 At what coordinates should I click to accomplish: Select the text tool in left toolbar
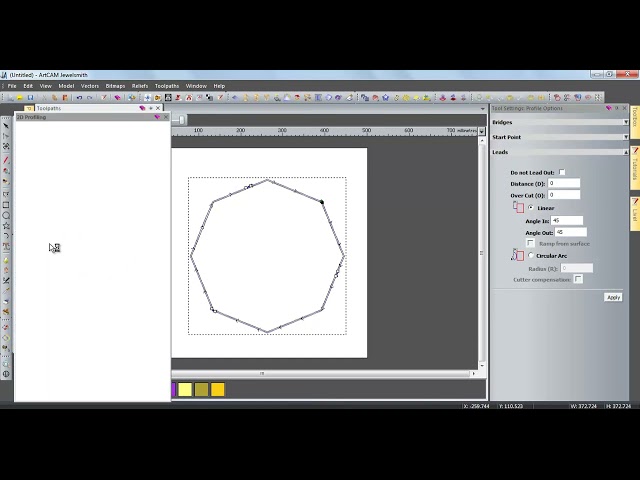6,246
